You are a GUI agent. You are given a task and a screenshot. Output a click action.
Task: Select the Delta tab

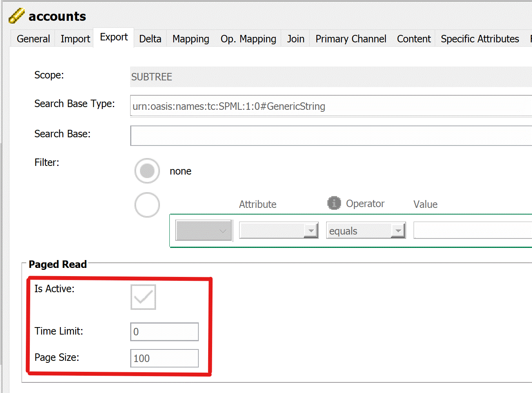[150, 38]
